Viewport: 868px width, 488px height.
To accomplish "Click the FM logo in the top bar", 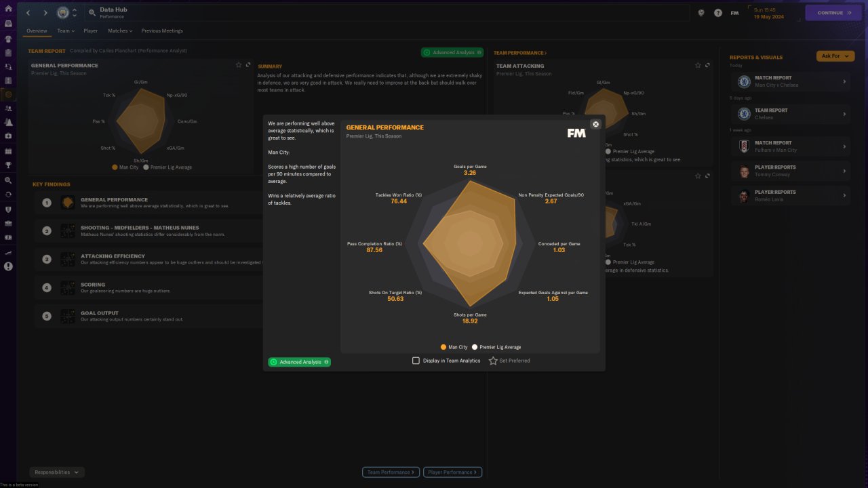I will pos(734,13).
